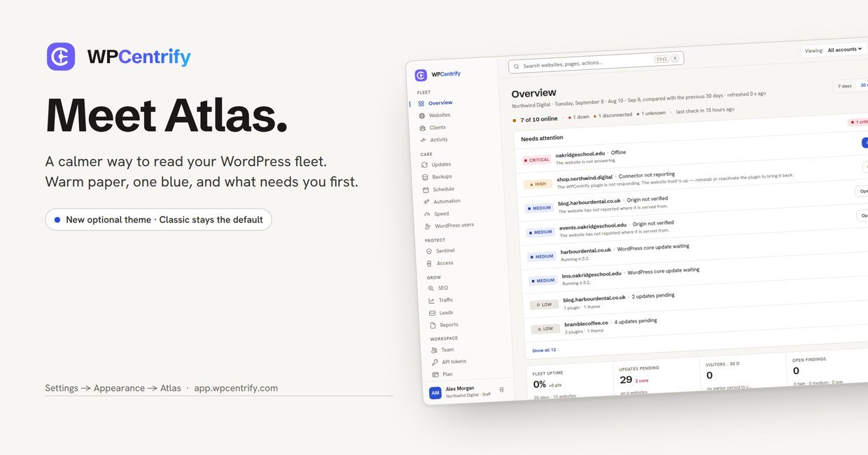Click the switcher icon beside Alex Morgan
Viewport: 868px width, 455px height.
(x=501, y=389)
